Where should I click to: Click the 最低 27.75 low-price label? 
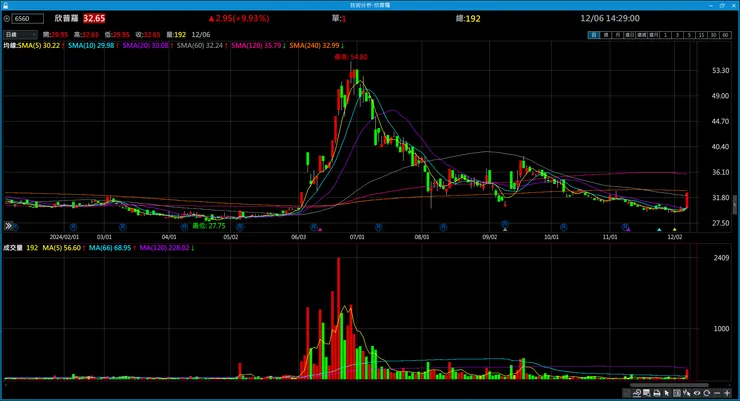209,226
